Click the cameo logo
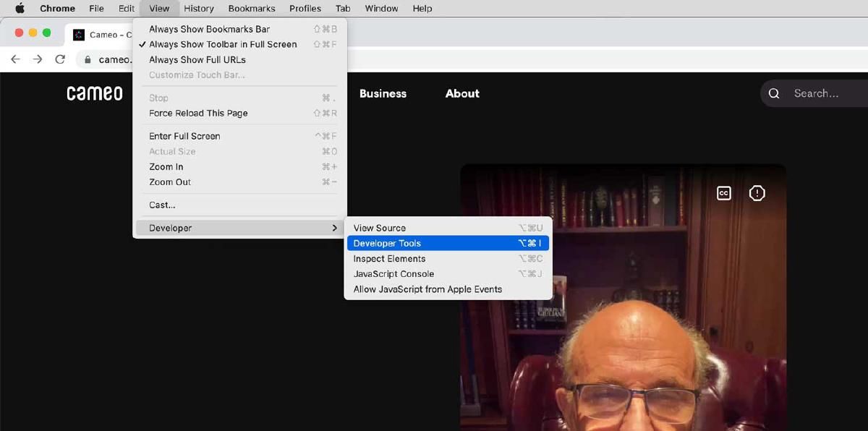 coord(95,93)
